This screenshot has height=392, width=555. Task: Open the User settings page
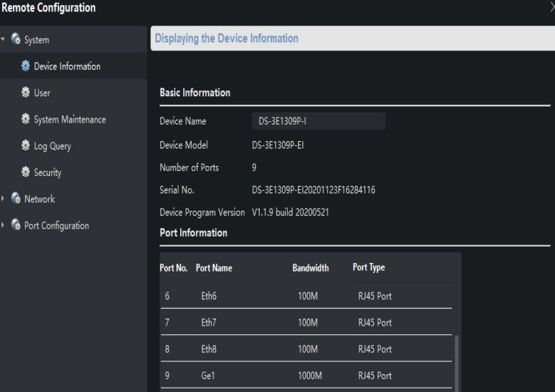point(42,93)
